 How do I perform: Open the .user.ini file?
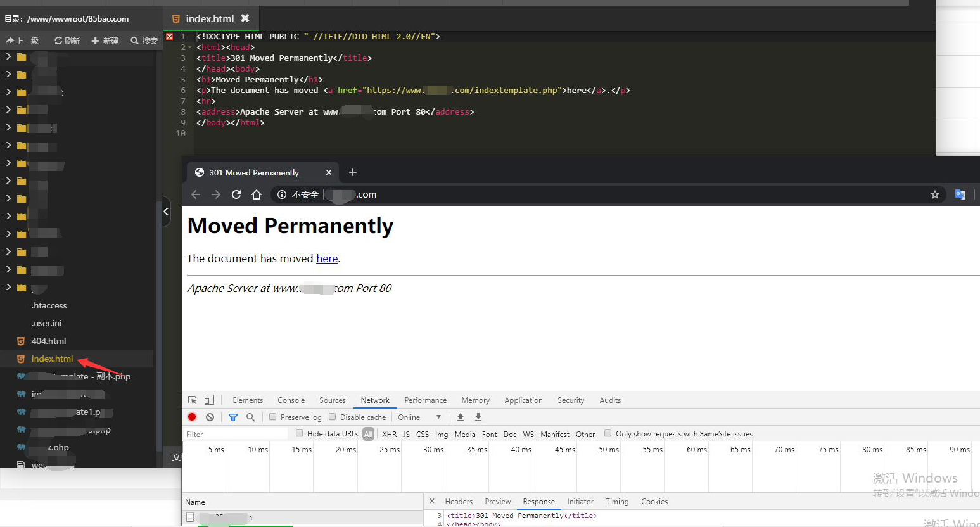[46, 323]
